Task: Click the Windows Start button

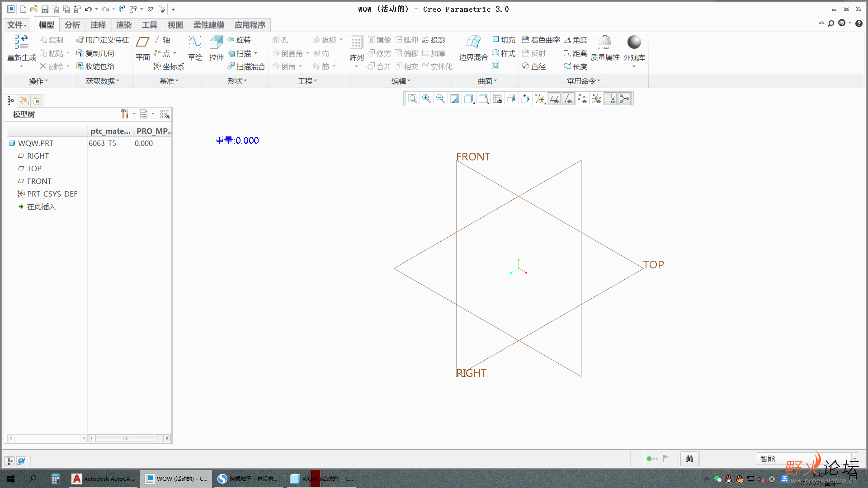Action: [x=11, y=479]
